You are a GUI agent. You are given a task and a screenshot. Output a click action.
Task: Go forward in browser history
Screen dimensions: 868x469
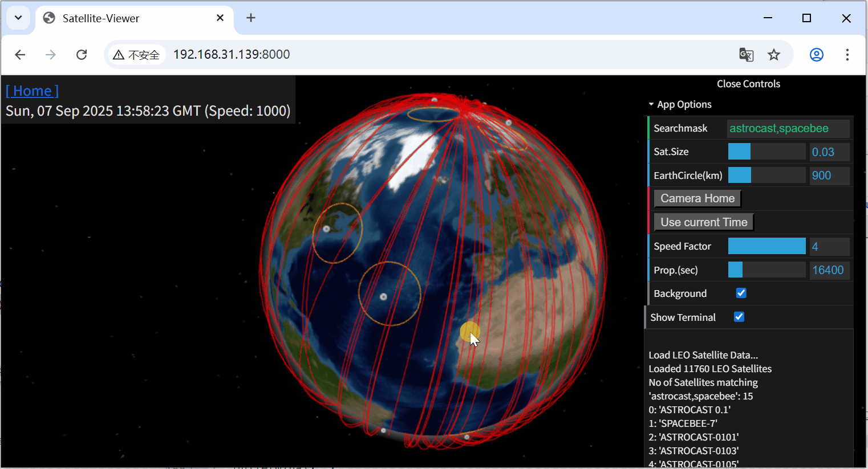[51, 55]
